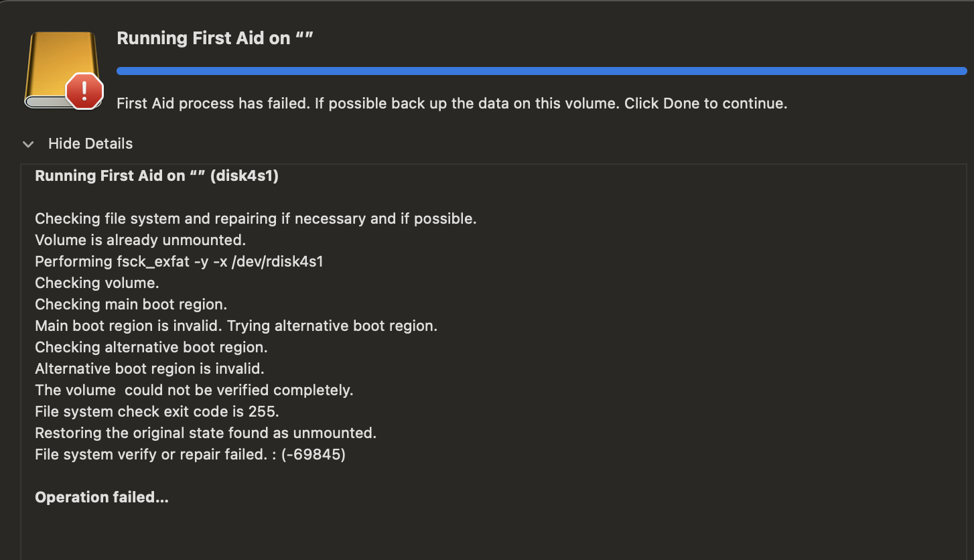The width and height of the screenshot is (974, 560).
Task: Click the "Running First Aid on" dialog title
Action: click(x=215, y=38)
